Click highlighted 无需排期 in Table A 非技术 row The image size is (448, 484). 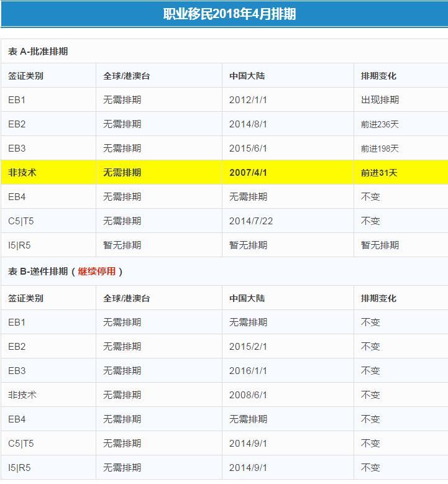(122, 172)
